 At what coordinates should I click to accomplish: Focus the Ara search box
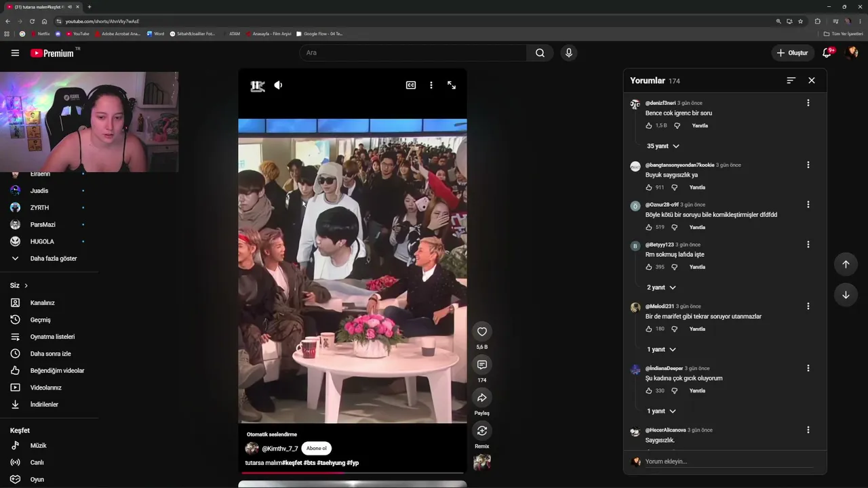412,53
